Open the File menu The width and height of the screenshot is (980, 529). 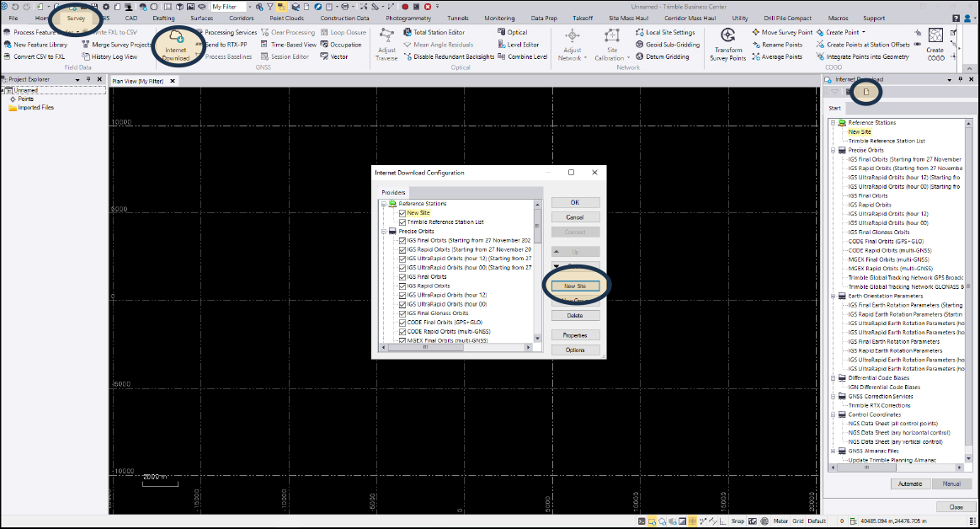point(13,19)
